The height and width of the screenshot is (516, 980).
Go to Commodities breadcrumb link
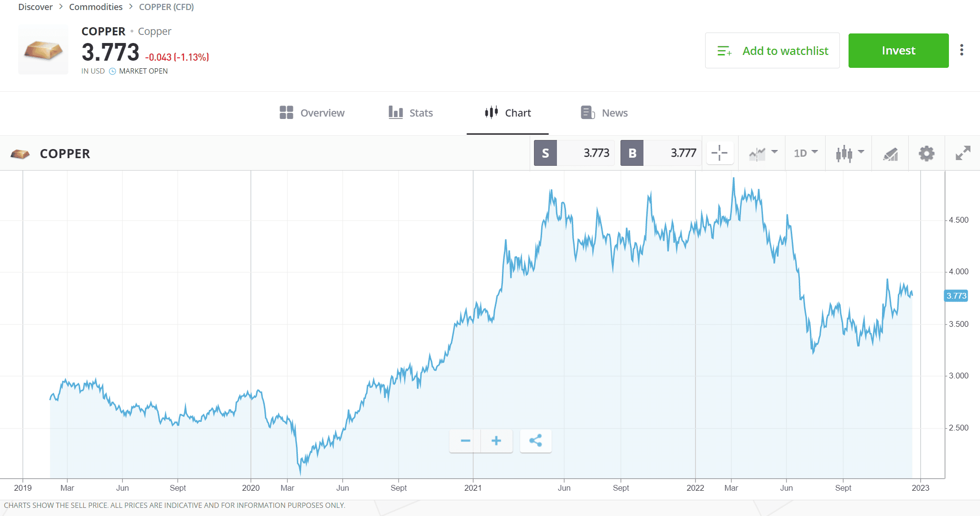tap(96, 7)
